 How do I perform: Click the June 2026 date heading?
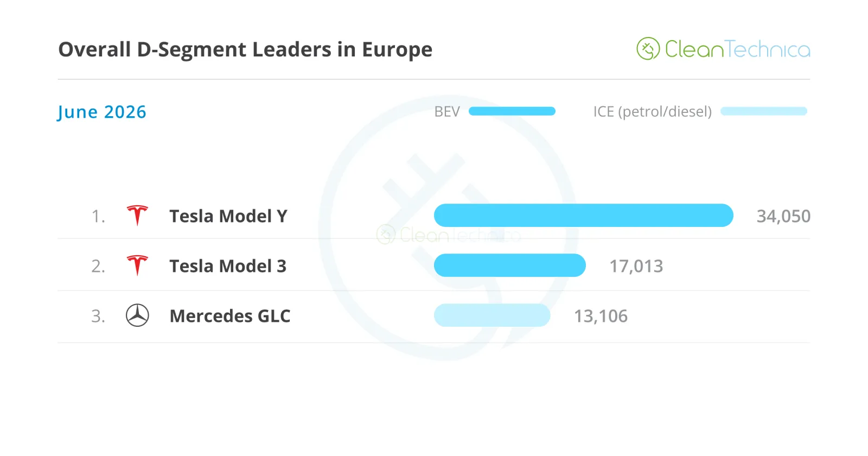102,112
